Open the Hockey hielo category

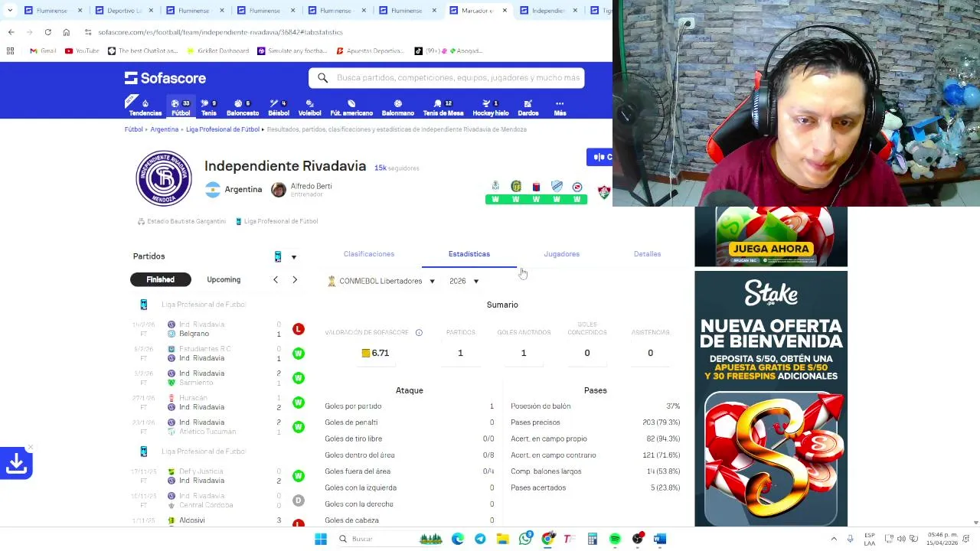(490, 107)
